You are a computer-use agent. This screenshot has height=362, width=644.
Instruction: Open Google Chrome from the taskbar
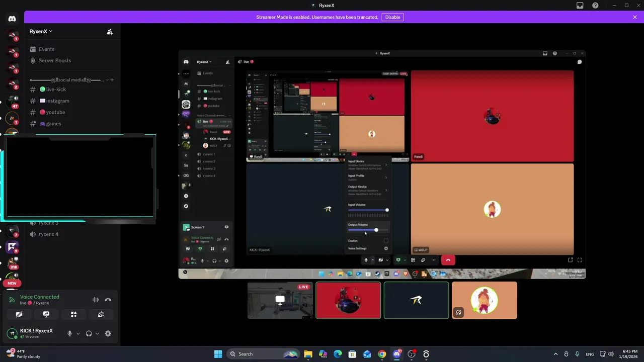382,354
